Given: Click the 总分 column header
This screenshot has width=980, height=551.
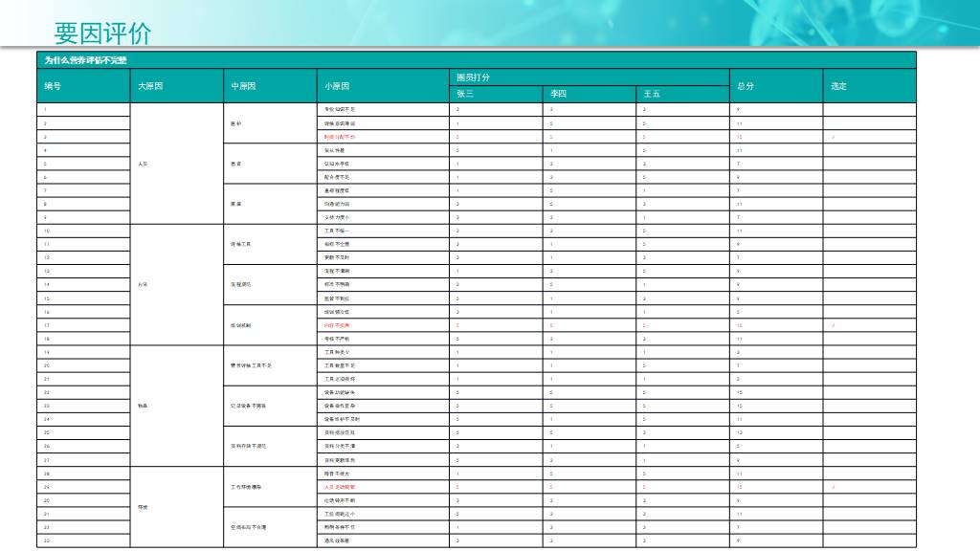Looking at the screenshot, I should coord(745,86).
